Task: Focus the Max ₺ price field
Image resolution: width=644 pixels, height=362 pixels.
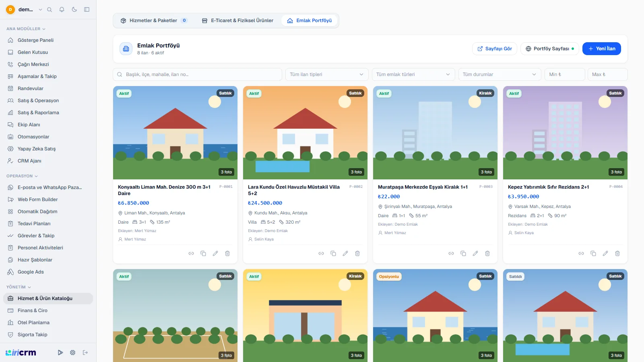Action: click(x=607, y=74)
